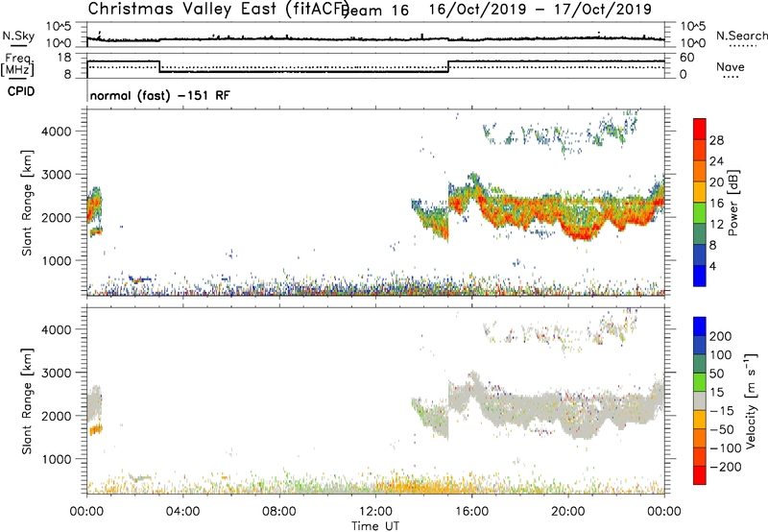
Task: Click the "N.Sky" legend label
Action: 18,36
